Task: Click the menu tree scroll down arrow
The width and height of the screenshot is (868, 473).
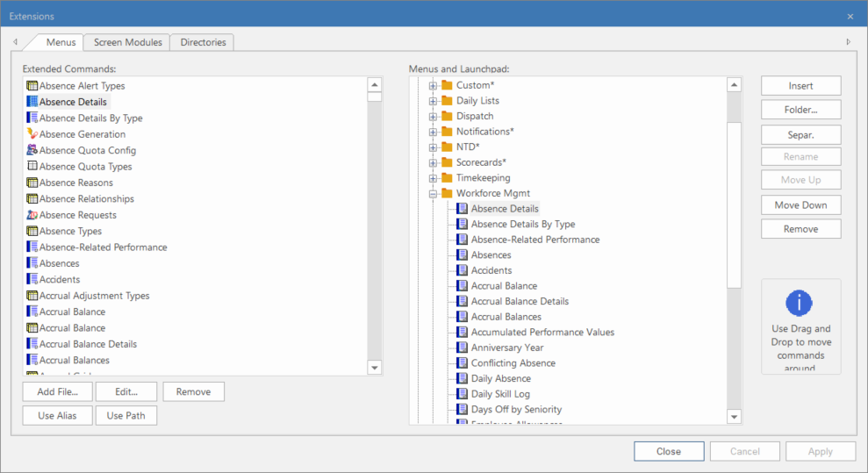Action: 734,417
